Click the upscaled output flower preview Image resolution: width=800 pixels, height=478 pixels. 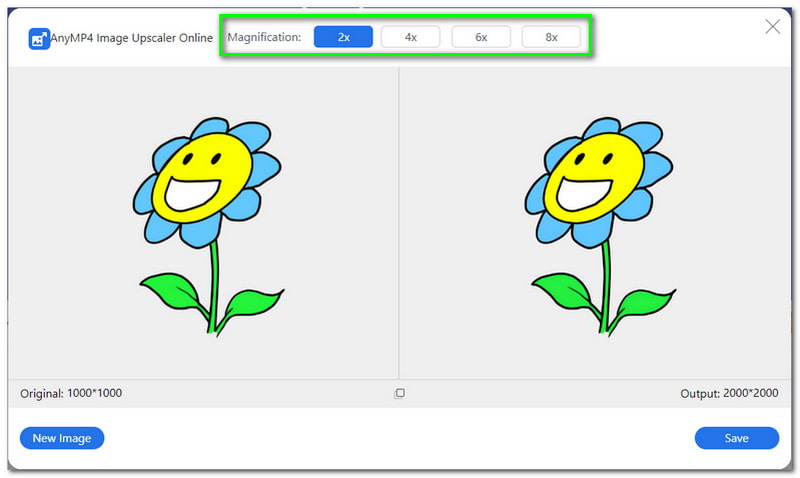coord(600,227)
